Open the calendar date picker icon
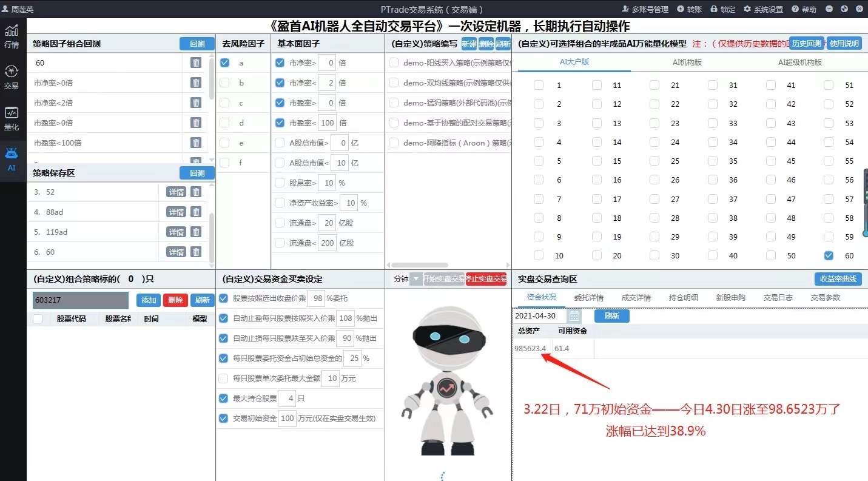The image size is (868, 481). point(574,316)
